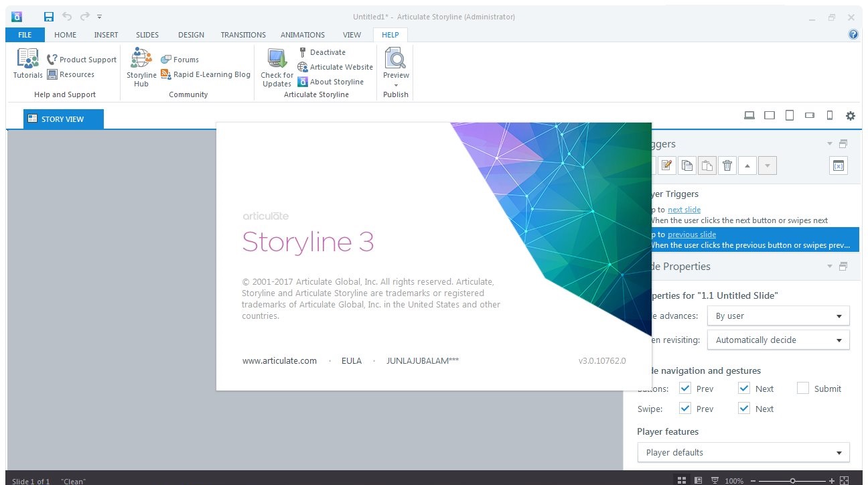Open the Storyline Hub
Screen dimensions: 868x485
141,67
